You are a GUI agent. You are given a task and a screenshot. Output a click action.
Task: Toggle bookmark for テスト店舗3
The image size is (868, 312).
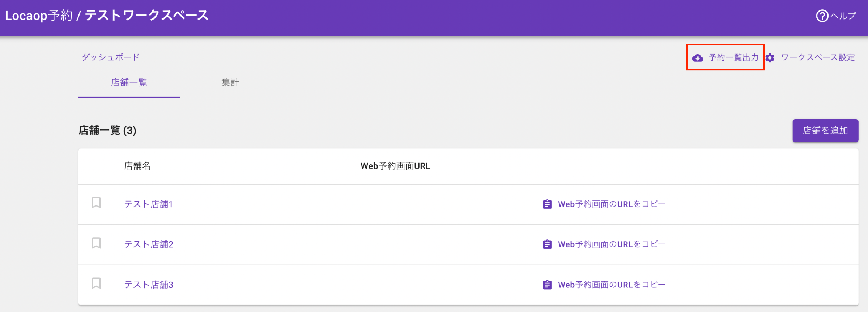[96, 283]
